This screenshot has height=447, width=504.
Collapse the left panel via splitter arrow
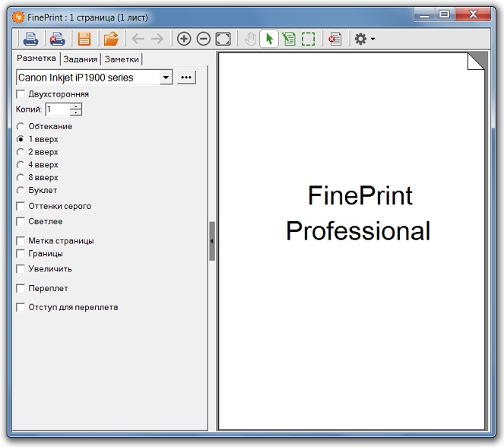click(x=212, y=241)
